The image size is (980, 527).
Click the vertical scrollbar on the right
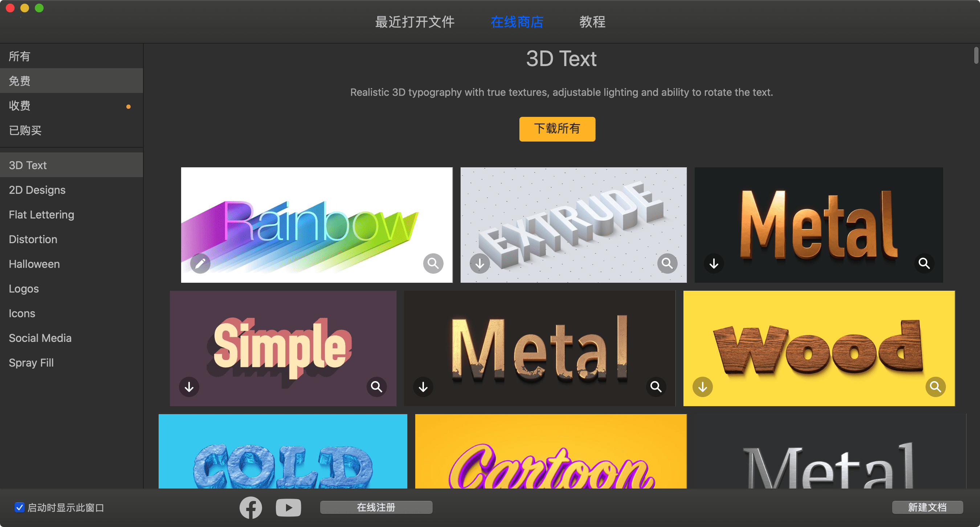tap(976, 56)
